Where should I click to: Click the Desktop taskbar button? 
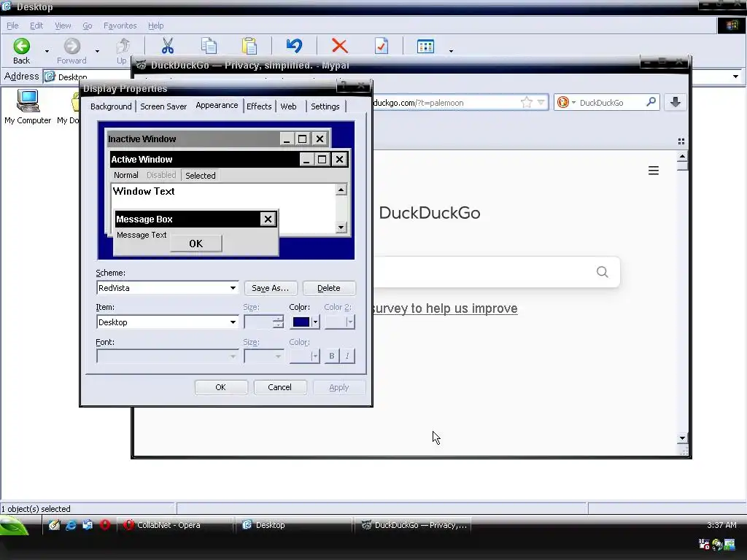tap(294, 525)
